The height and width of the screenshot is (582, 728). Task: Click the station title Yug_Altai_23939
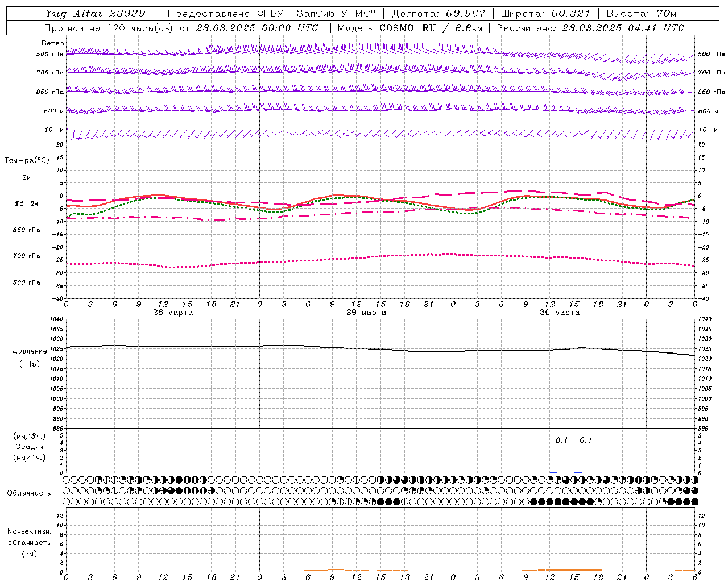click(96, 14)
